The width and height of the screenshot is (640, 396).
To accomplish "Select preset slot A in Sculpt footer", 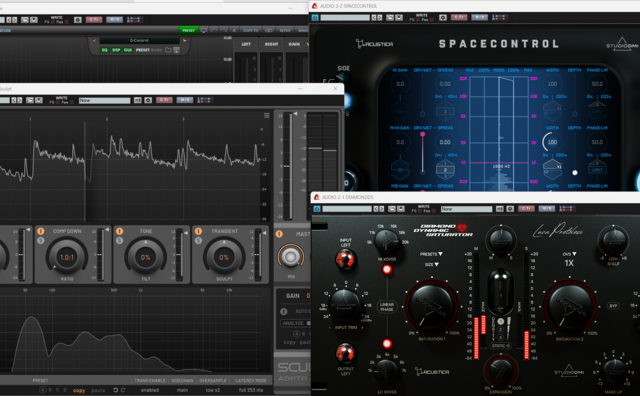I will tap(43, 390).
